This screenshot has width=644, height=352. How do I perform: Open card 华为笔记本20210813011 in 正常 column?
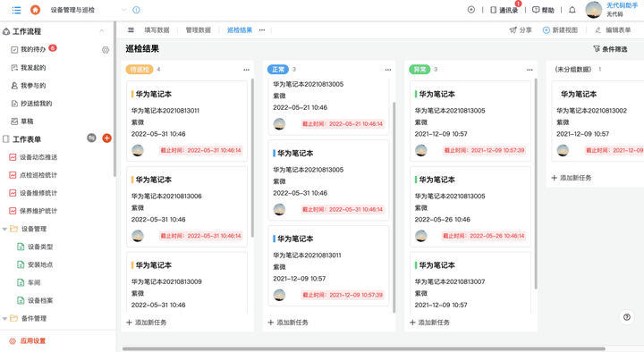click(328, 266)
